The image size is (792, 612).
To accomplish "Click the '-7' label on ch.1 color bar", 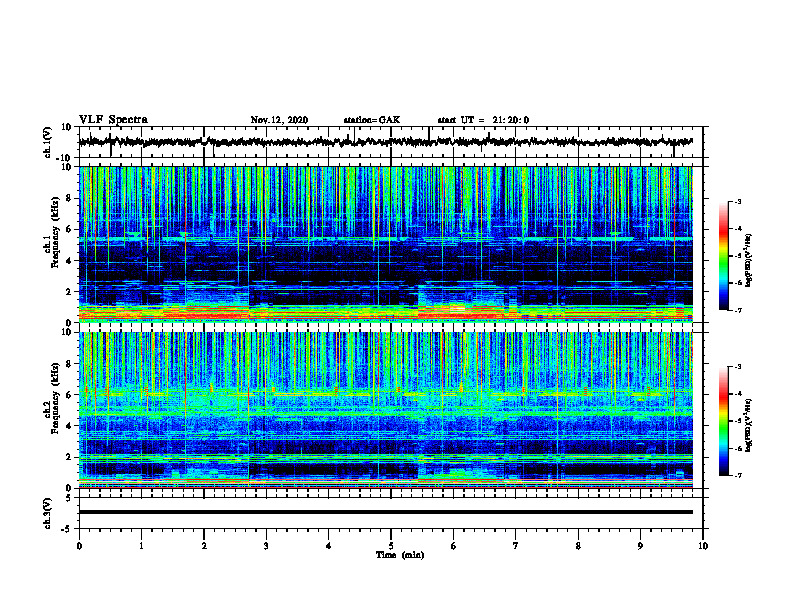I will coord(737,310).
